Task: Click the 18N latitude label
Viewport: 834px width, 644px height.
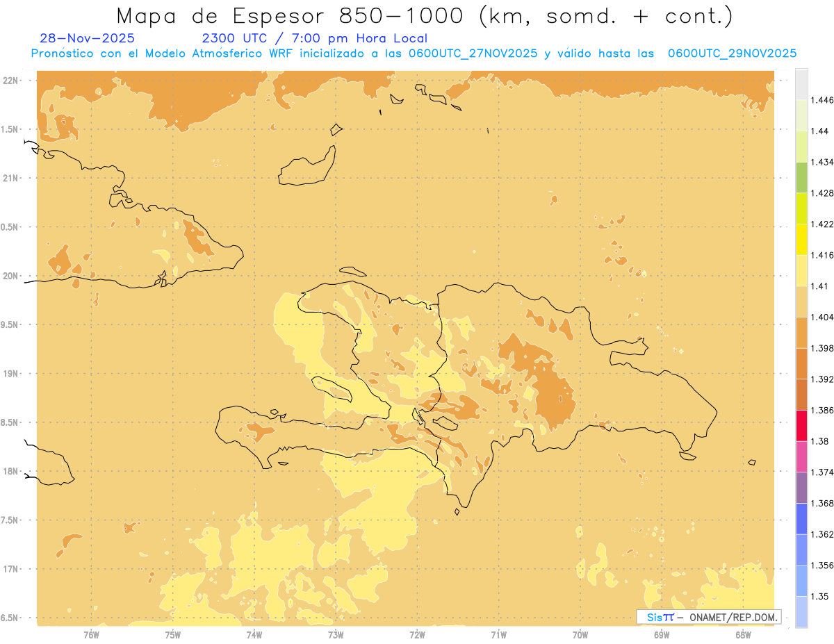Action: [x=10, y=471]
